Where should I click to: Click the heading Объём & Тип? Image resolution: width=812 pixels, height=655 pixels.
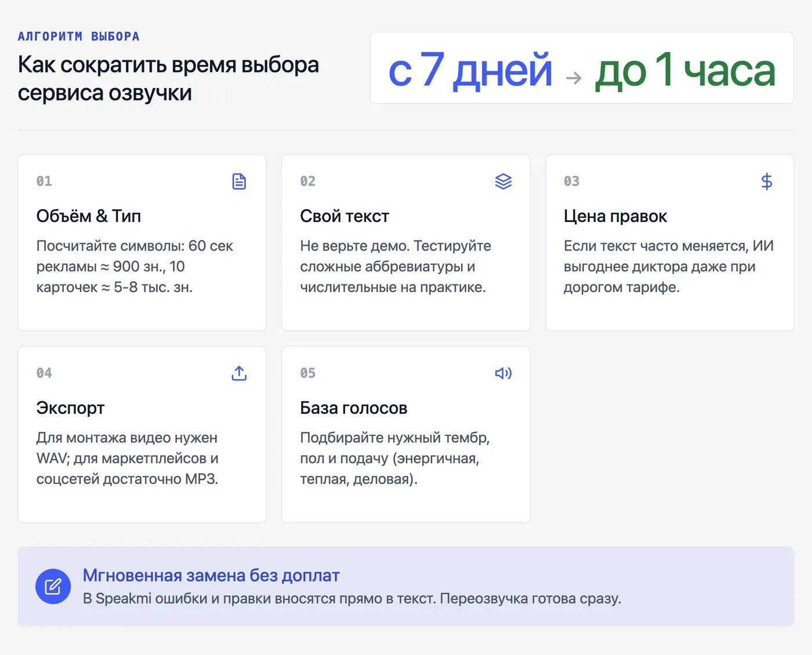(x=89, y=216)
